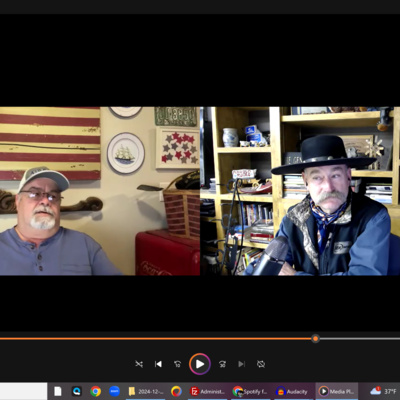This screenshot has height=400, width=400.
Task: Click the orange seek bar position handle
Action: click(315, 339)
